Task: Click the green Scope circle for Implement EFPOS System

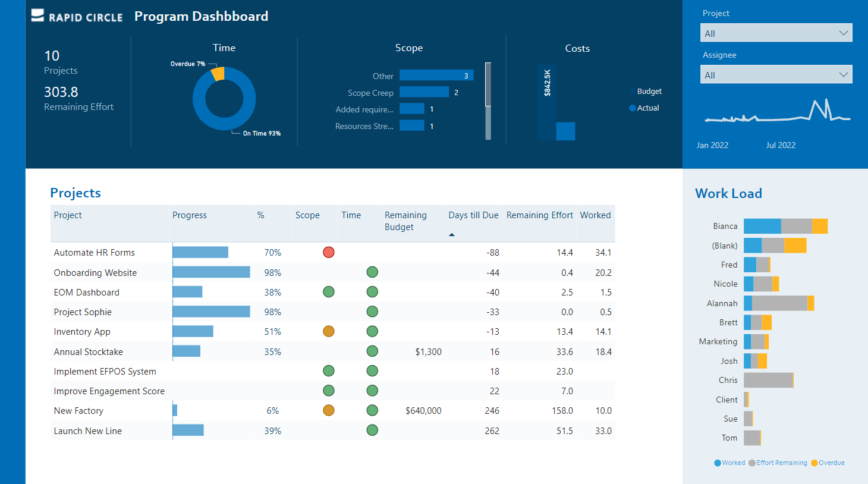Action: [x=329, y=371]
